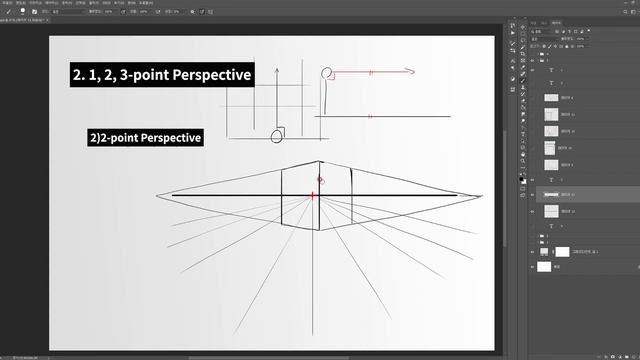Select the Lasso tool
Screen dimensions: 640x360
tap(523, 40)
